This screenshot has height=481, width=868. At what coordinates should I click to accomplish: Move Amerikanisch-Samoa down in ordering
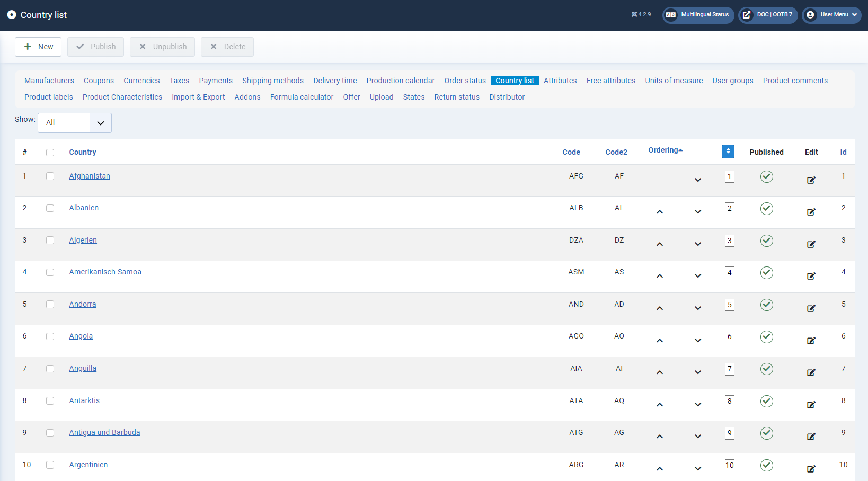[698, 276]
